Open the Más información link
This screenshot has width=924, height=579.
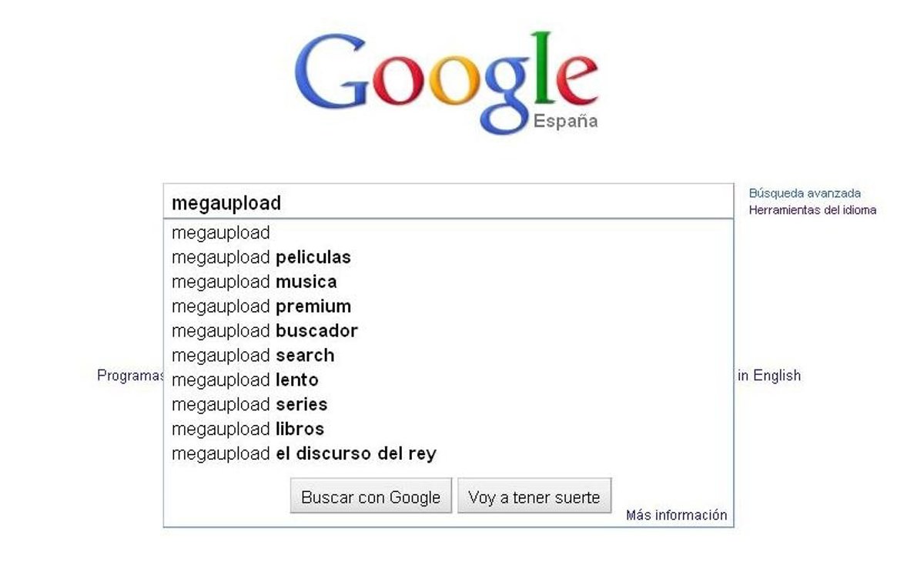[x=676, y=515]
